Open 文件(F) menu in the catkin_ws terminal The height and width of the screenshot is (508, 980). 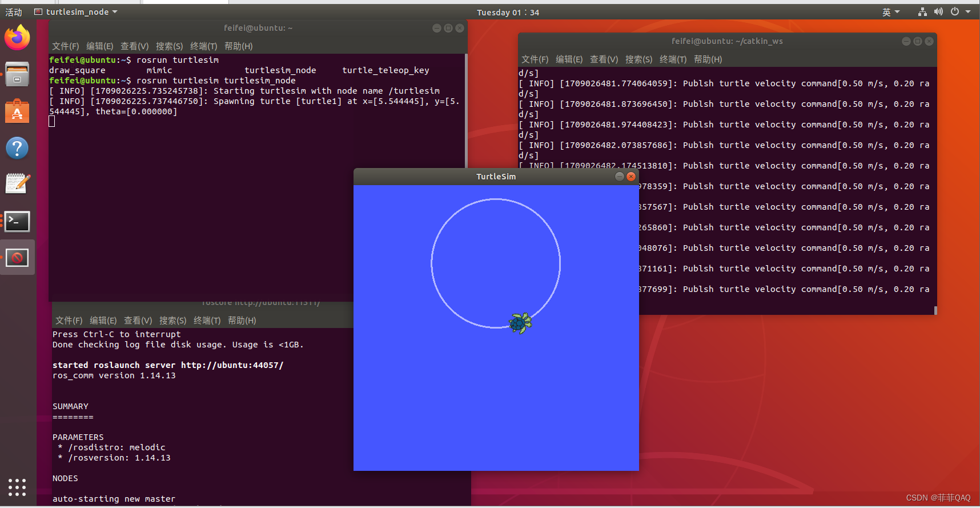click(535, 59)
